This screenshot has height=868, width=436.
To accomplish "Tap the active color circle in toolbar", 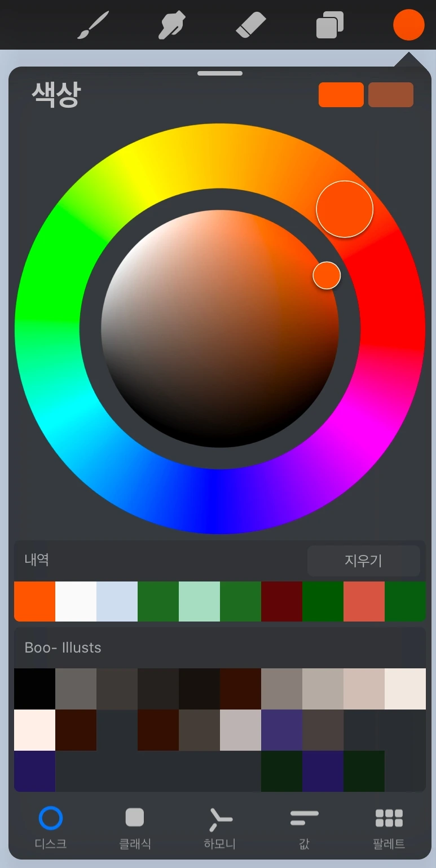I will (409, 25).
